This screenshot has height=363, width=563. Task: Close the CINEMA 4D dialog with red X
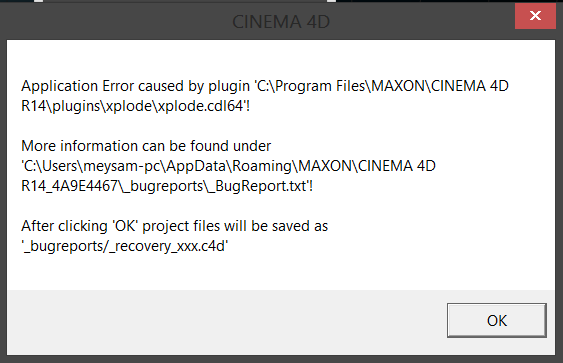[535, 16]
